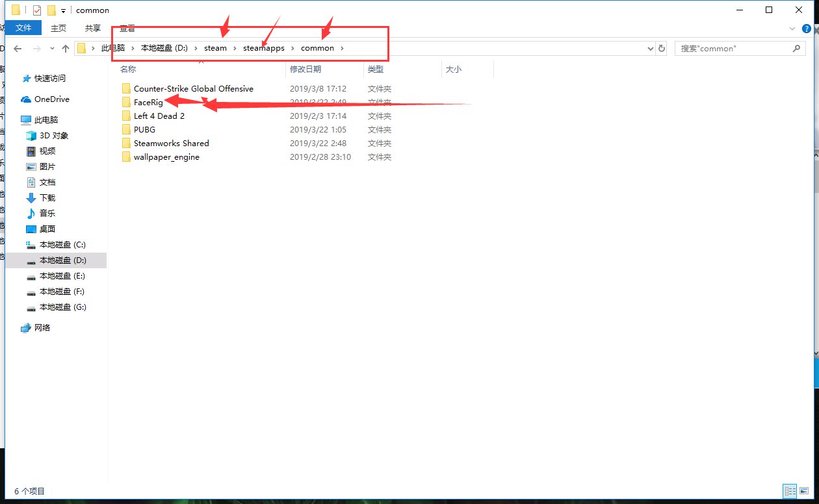The width and height of the screenshot is (819, 504).
Task: Open 快速访问 in the navigation pane
Action: [50, 78]
